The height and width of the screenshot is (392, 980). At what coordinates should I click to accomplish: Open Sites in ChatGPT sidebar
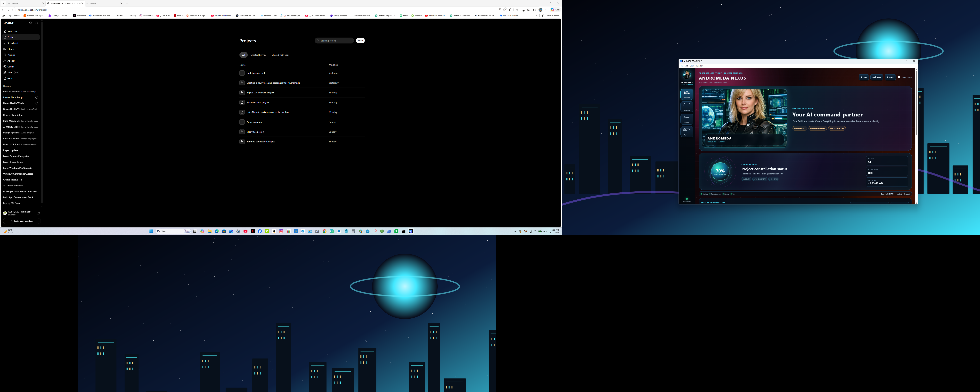tap(21, 72)
